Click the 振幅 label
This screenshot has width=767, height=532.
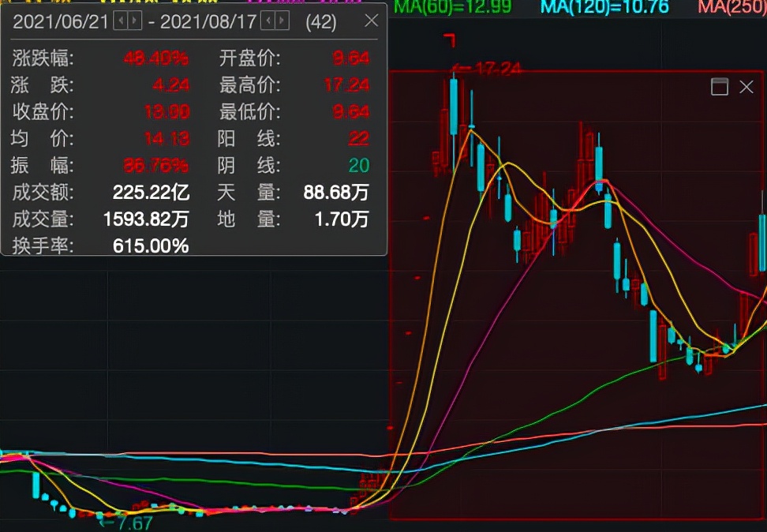pos(42,166)
